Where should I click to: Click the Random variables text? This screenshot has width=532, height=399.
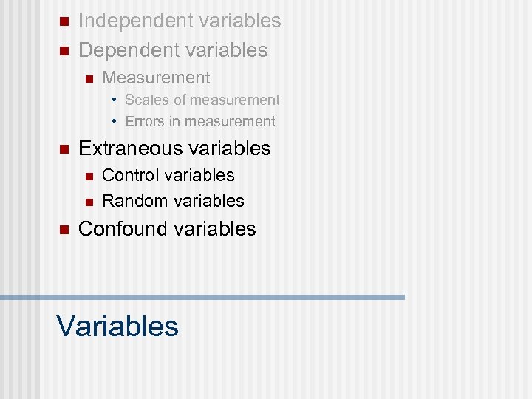pyautogui.click(x=173, y=201)
